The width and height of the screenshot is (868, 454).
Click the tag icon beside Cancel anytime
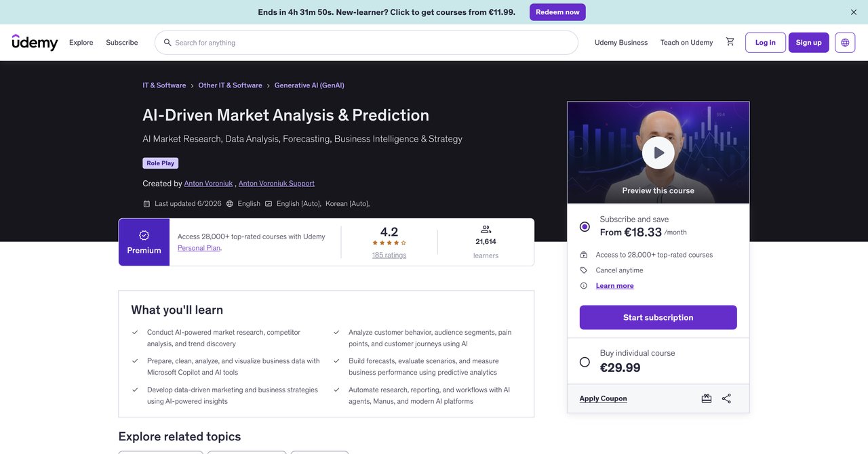(x=584, y=270)
